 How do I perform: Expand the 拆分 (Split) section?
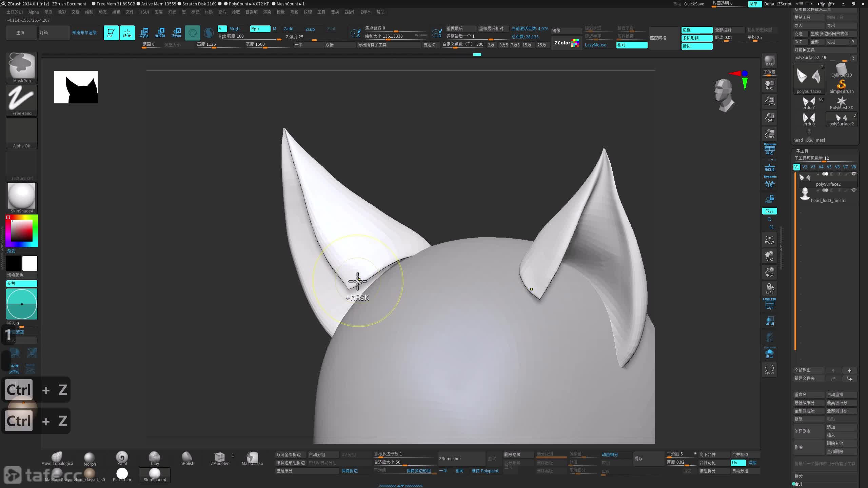point(799,476)
